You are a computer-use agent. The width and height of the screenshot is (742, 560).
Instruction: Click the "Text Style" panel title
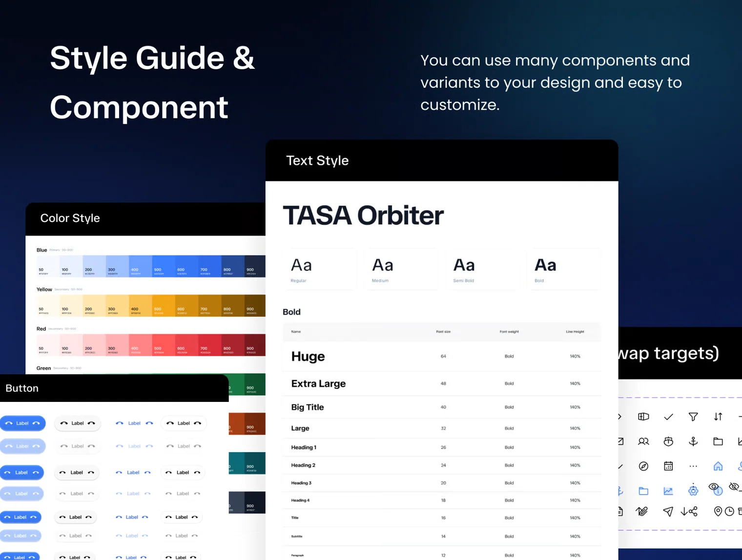[317, 160]
